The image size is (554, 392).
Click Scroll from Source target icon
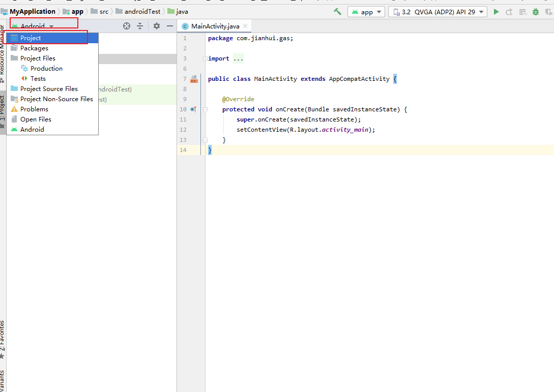click(127, 26)
